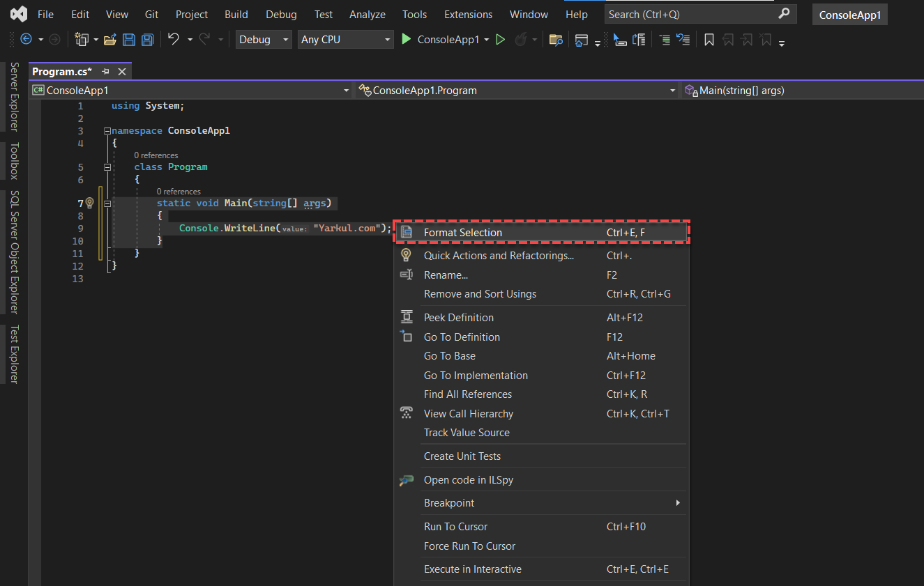Click the Open File folder icon
924x586 pixels.
tap(109, 40)
